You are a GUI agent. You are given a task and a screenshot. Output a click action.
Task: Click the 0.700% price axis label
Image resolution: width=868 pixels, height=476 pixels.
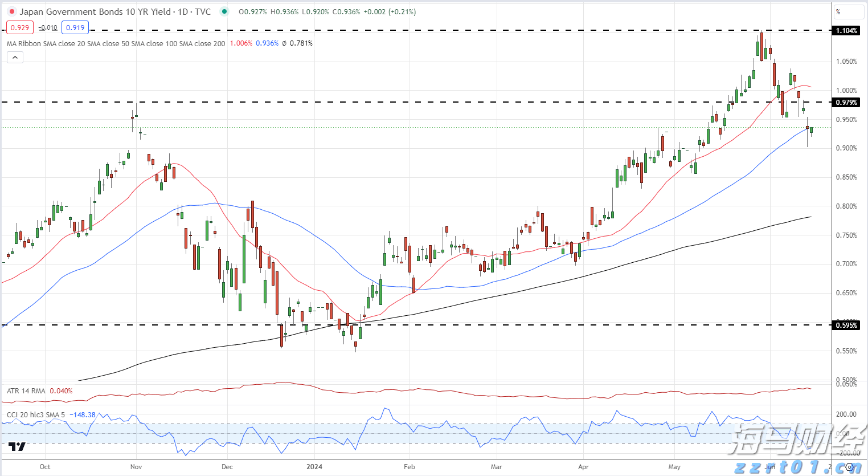point(846,264)
